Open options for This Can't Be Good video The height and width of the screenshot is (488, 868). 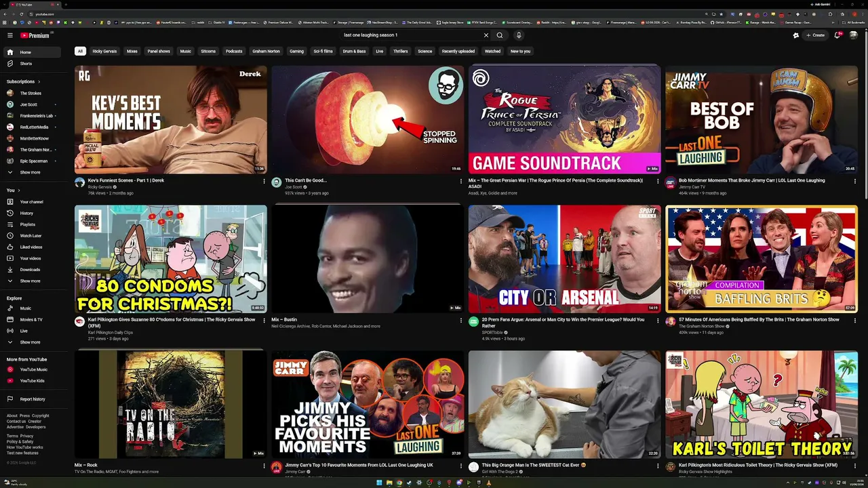pyautogui.click(x=461, y=181)
